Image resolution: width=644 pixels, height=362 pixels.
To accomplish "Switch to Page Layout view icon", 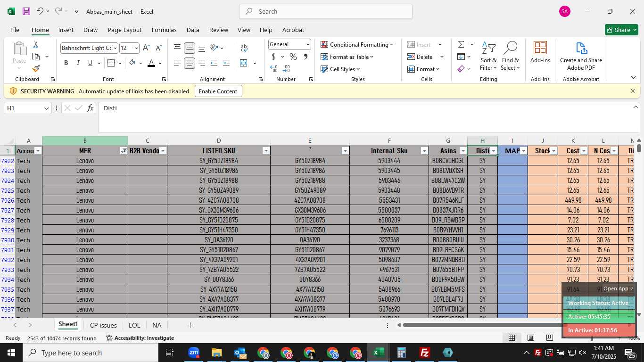I will tap(531, 337).
